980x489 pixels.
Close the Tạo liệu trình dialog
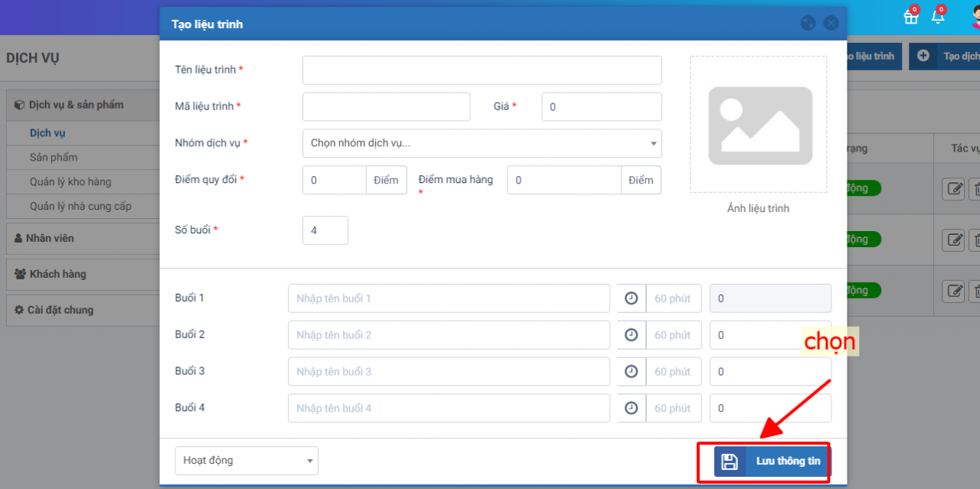tap(831, 24)
